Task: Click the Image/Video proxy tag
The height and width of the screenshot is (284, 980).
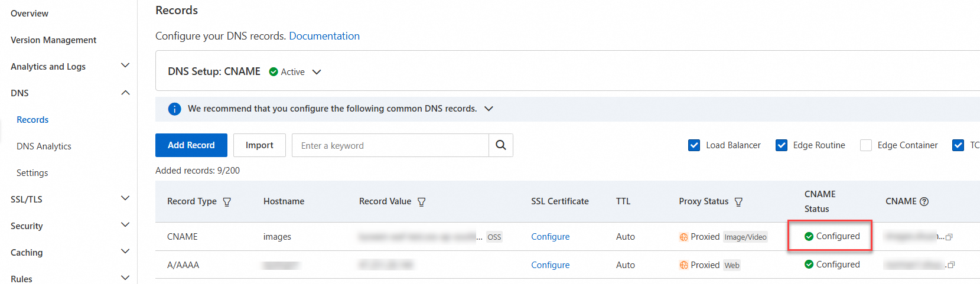Action: click(x=745, y=237)
